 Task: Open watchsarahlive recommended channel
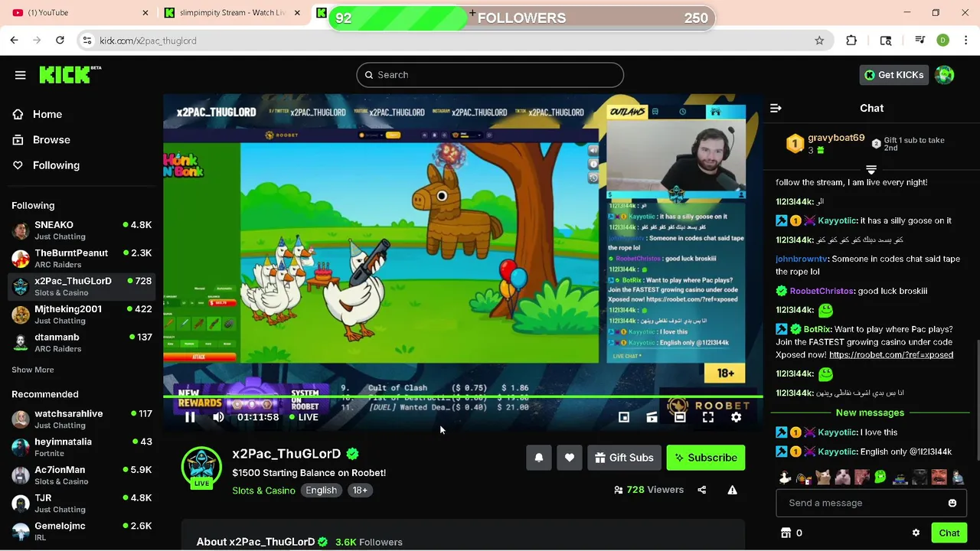coord(81,419)
